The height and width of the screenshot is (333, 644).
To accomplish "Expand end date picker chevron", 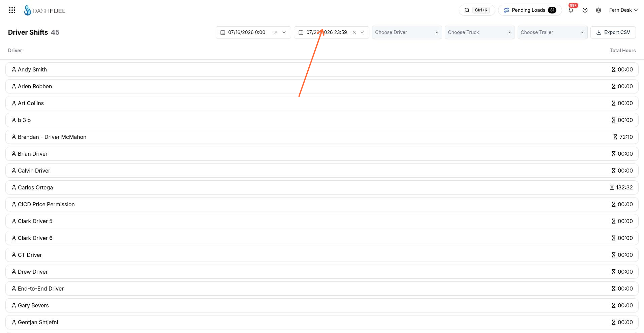I will tap(362, 32).
